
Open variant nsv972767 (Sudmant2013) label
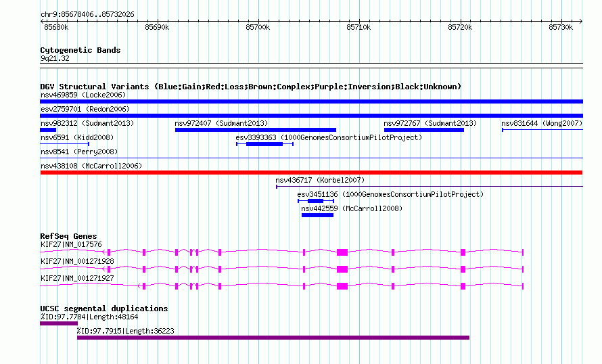[x=430, y=123]
